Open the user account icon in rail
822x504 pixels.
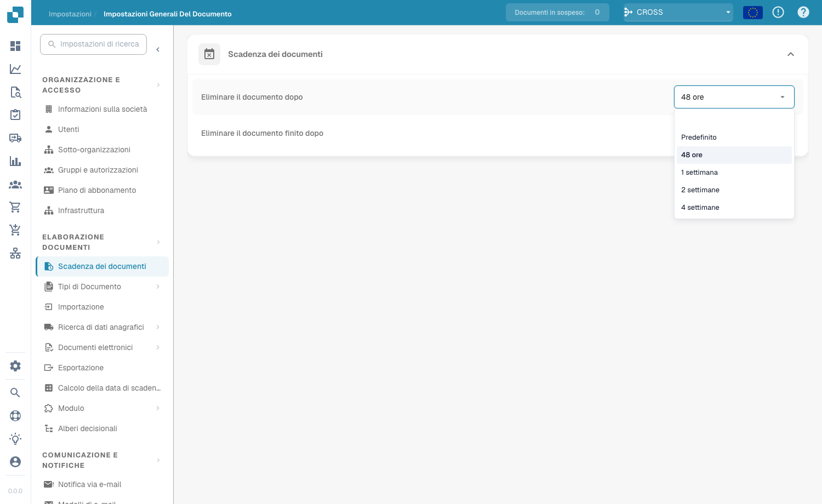[15, 462]
